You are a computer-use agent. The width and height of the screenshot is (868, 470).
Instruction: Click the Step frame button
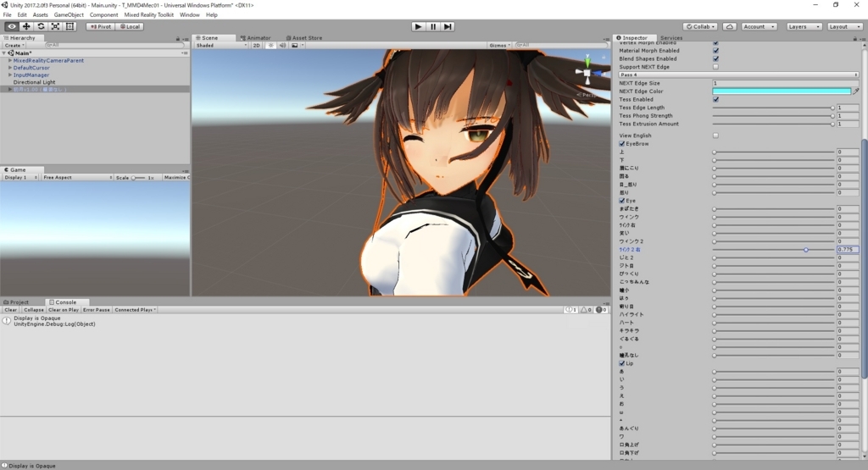(448, 26)
